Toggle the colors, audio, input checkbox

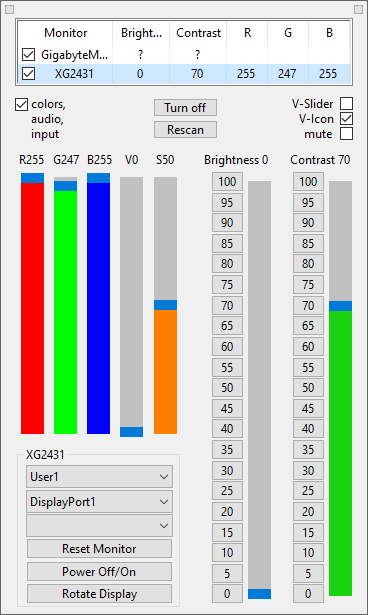(x=21, y=104)
